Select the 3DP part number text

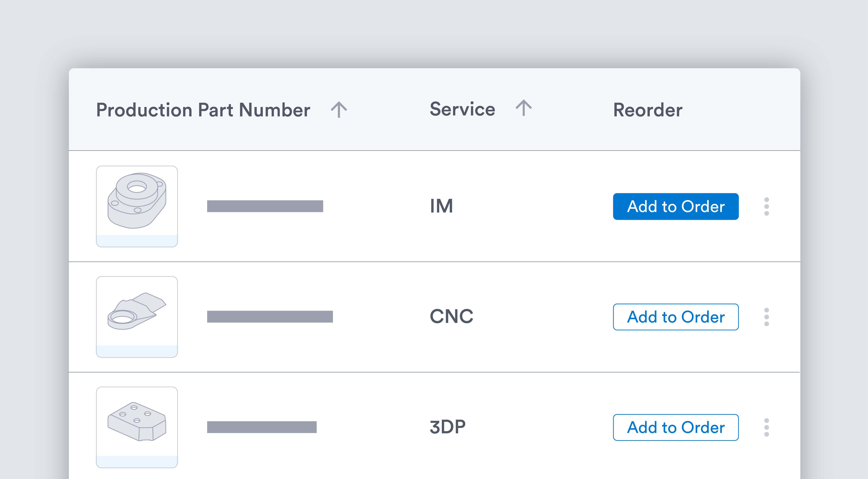coord(262,427)
